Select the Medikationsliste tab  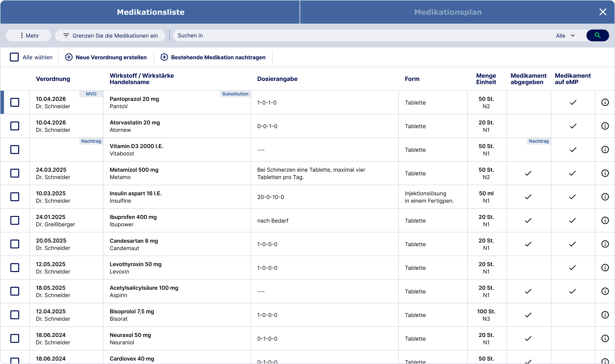tap(151, 12)
